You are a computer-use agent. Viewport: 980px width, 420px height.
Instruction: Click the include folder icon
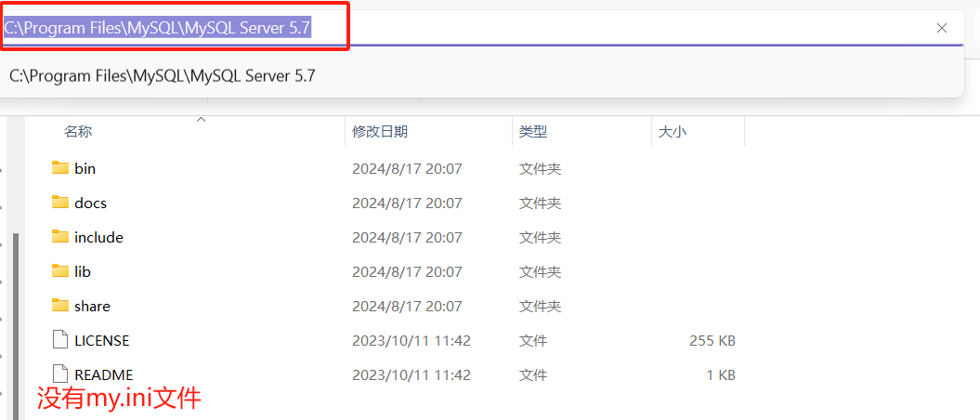point(60,237)
